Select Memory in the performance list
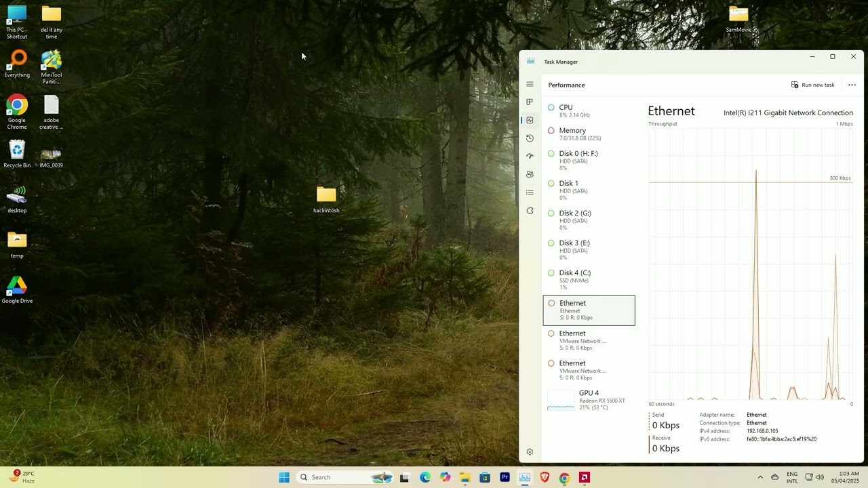The height and width of the screenshot is (488, 868). [589, 134]
